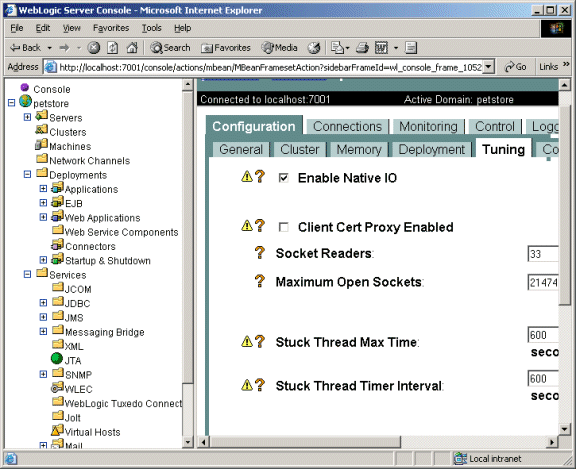The width and height of the screenshot is (576, 469).
Task: Click the Go button
Action: pos(515,67)
